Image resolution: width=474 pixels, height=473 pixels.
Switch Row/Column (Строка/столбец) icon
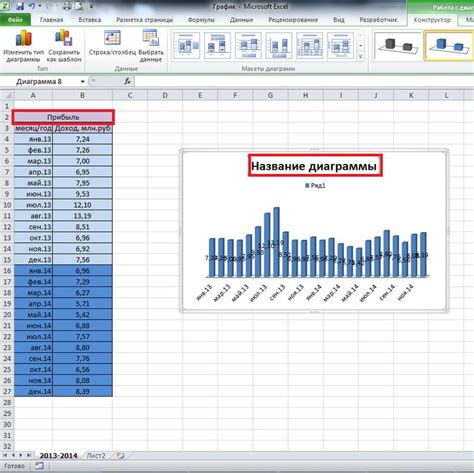[x=112, y=38]
